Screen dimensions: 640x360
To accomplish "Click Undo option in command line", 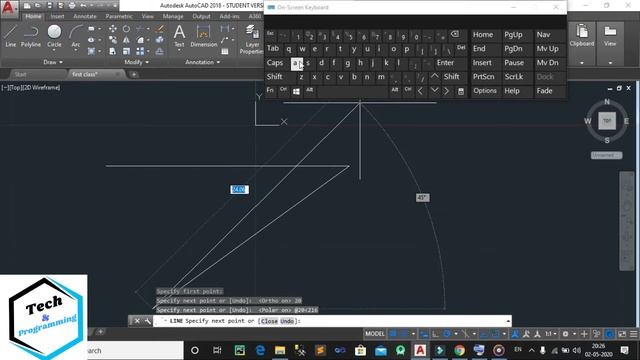I will (287, 321).
